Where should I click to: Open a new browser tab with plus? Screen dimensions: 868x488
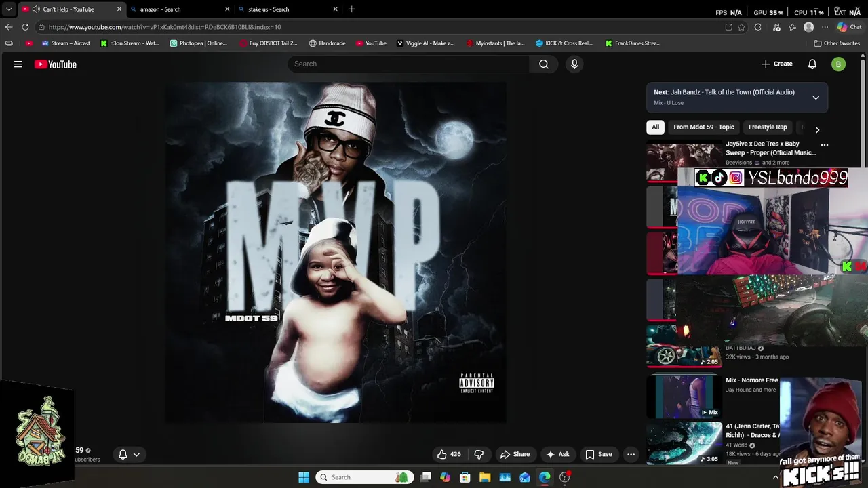[351, 9]
